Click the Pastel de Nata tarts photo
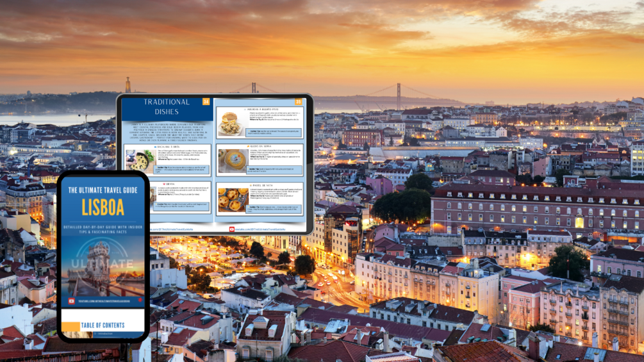 click(233, 200)
